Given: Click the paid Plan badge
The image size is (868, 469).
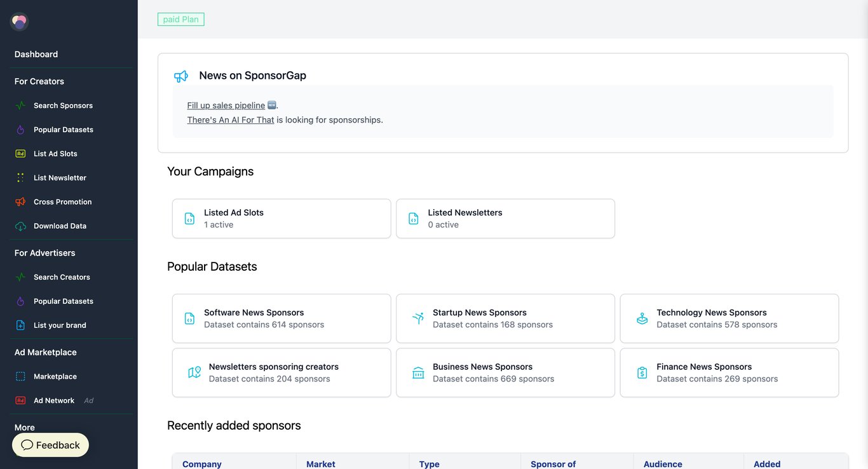Looking at the screenshot, I should point(181,19).
